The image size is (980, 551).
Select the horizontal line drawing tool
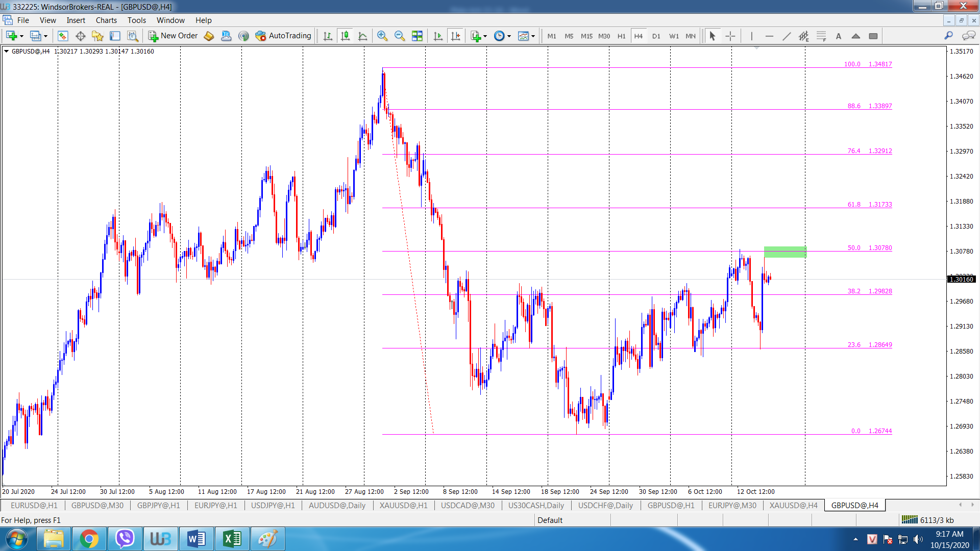[769, 36]
